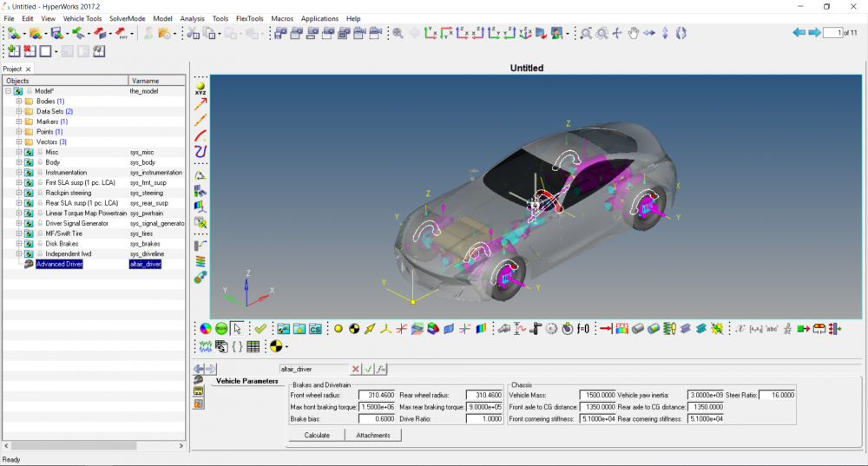Click the page number input field
This screenshot has width=868, height=466.
[x=832, y=33]
